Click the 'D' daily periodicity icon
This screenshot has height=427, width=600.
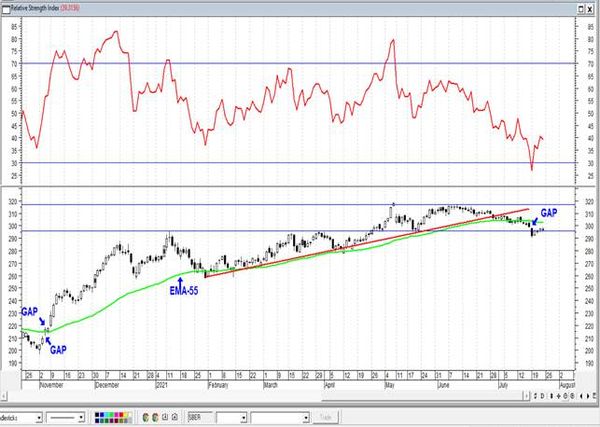point(542,396)
